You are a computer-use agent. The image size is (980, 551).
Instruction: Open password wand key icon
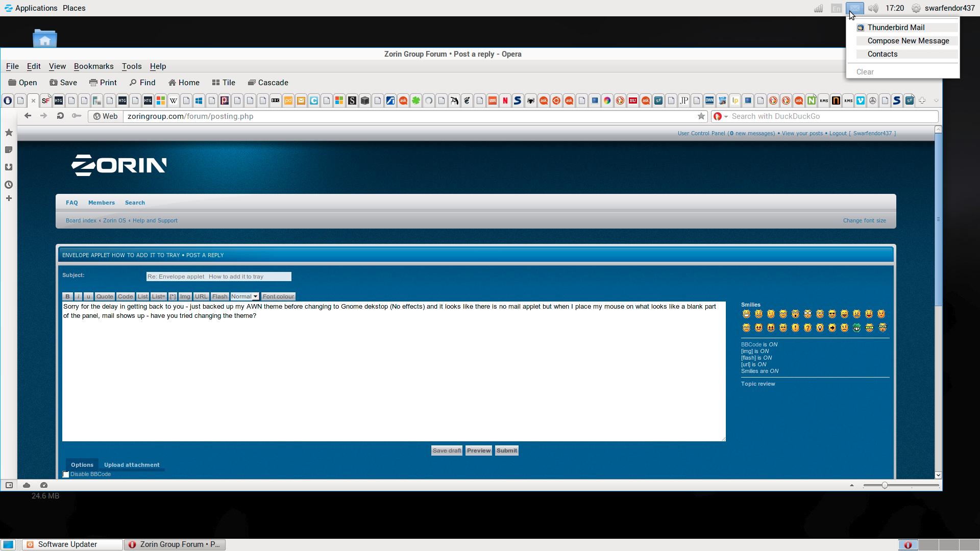point(77,116)
